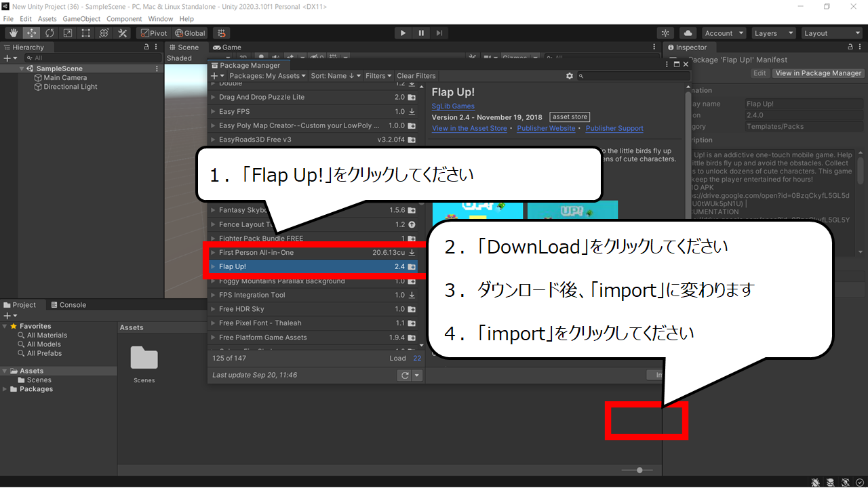Open the Publisher Website link
Viewport: 868px width, 488px height.
546,128
